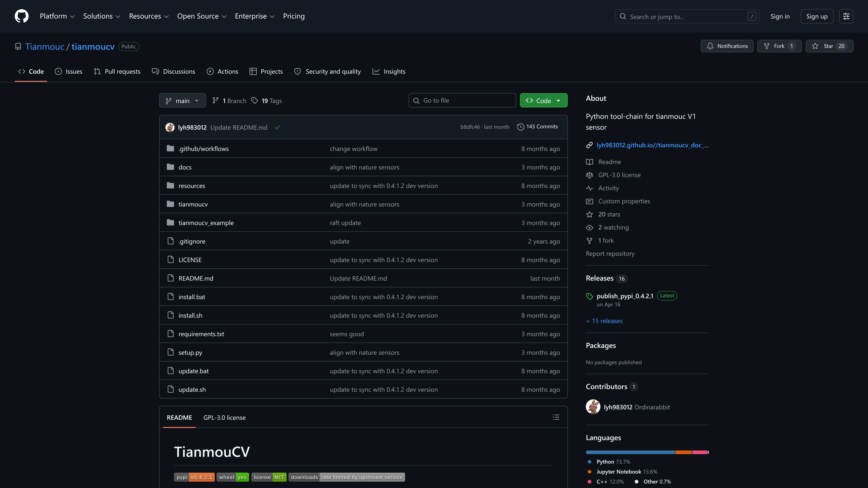Click the GPL-3.0 license scale icon
Screen dimensions: 868x488
tap(589, 175)
